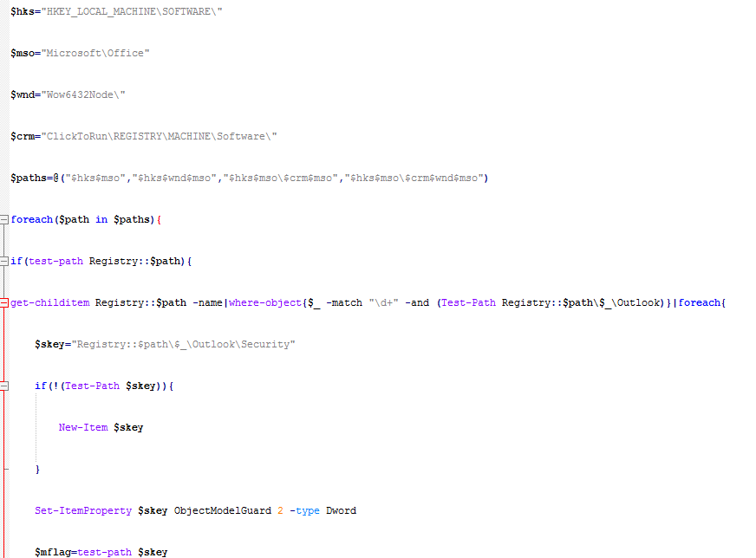Click the $paths=@( array declaration

coord(38,178)
